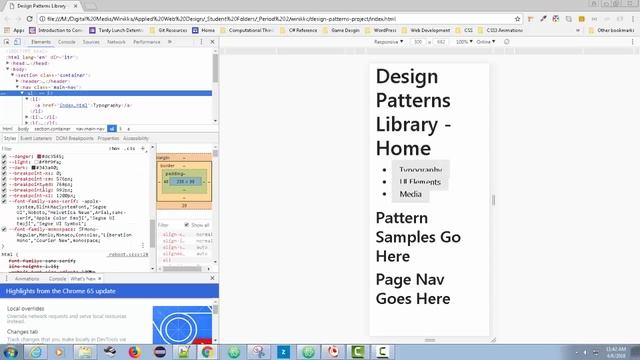Collapse the nav main-nav node
The image size is (640, 360).
tap(18, 87)
